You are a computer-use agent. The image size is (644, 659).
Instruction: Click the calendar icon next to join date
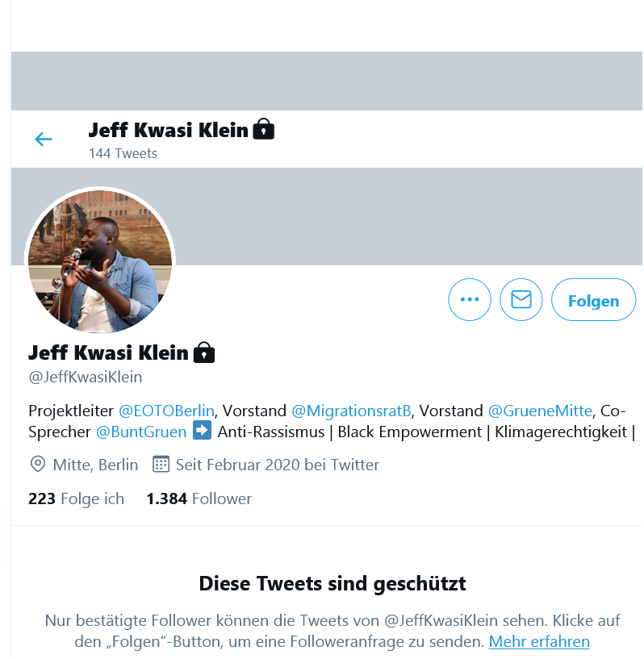[x=161, y=465]
